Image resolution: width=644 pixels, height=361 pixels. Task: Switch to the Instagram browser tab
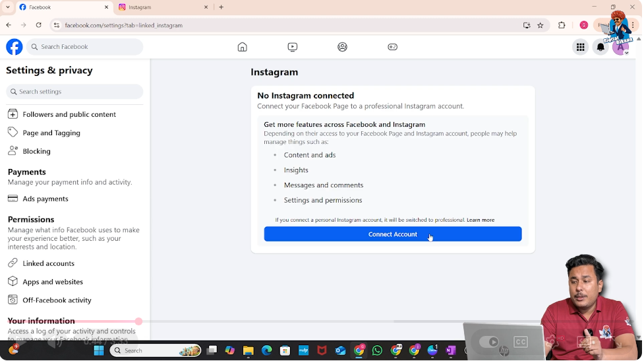pos(164,7)
